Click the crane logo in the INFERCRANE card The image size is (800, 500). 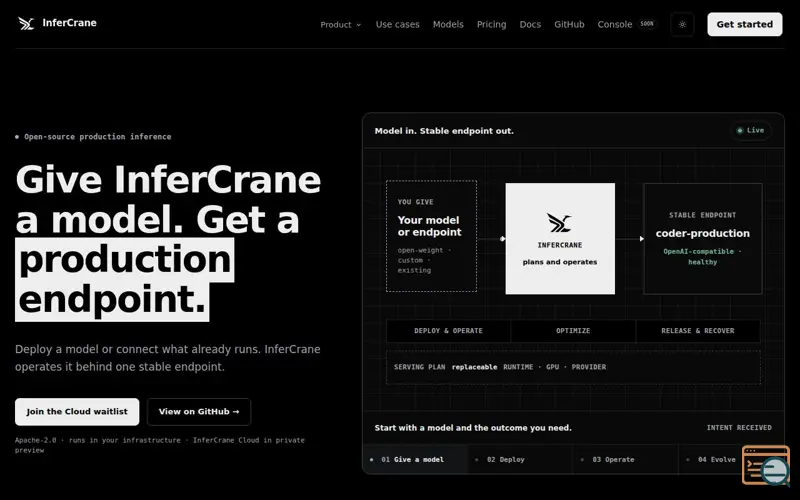click(559, 223)
